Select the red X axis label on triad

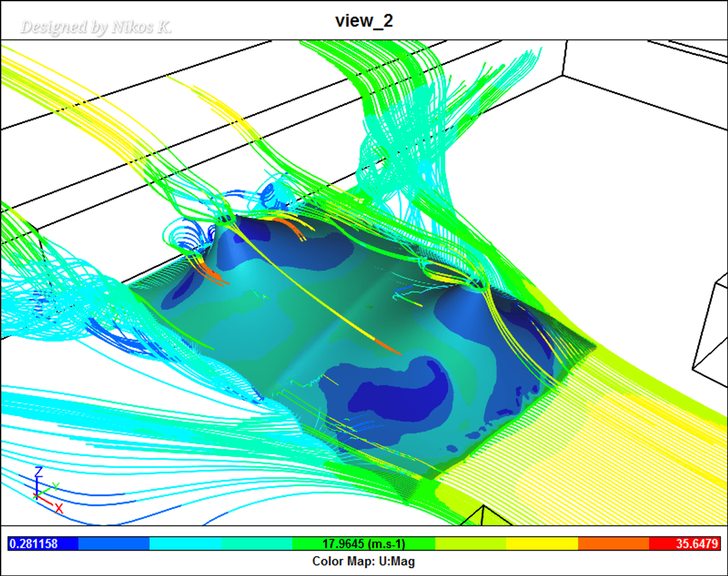click(x=59, y=509)
